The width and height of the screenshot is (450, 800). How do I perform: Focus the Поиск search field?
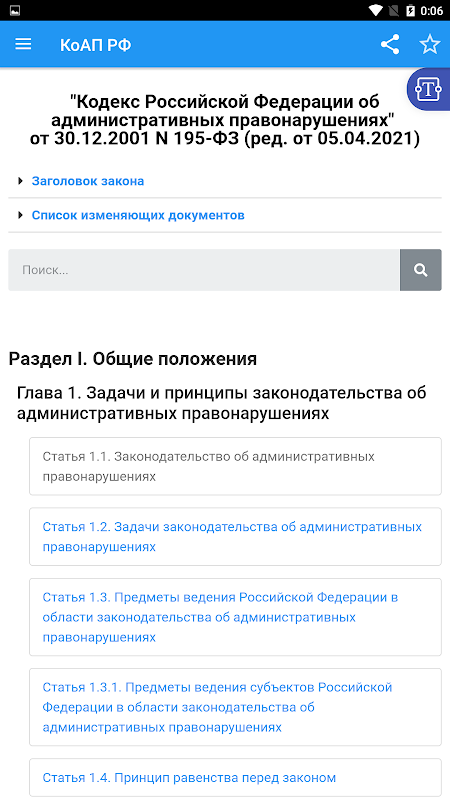204,270
